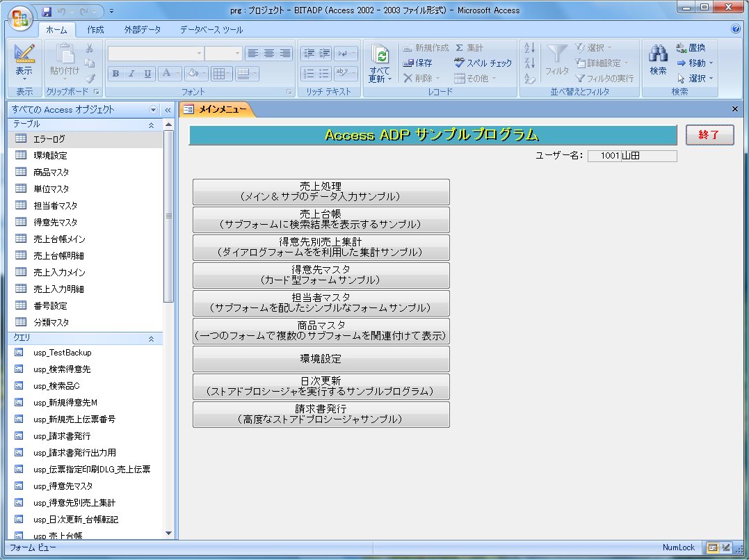749x560 pixels.
Task: Open the 表示 view button
Action: (x=24, y=62)
